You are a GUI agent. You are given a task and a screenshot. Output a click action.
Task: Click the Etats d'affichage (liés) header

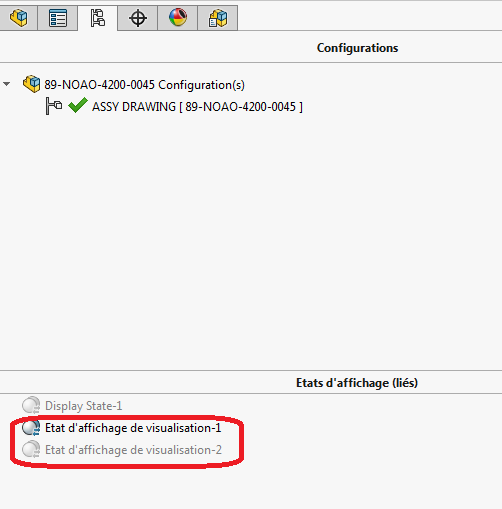tap(357, 383)
